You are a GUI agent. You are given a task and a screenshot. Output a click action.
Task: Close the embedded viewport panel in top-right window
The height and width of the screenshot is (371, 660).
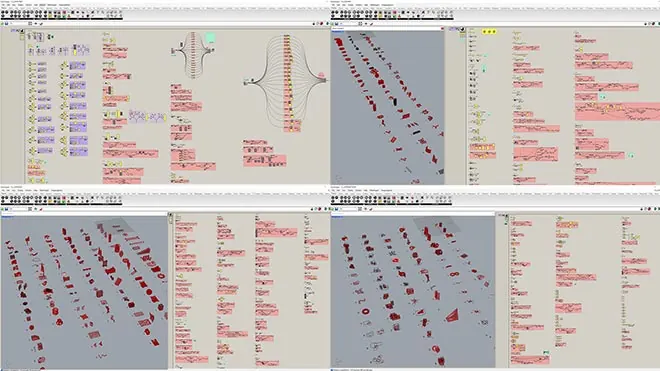point(442,28)
